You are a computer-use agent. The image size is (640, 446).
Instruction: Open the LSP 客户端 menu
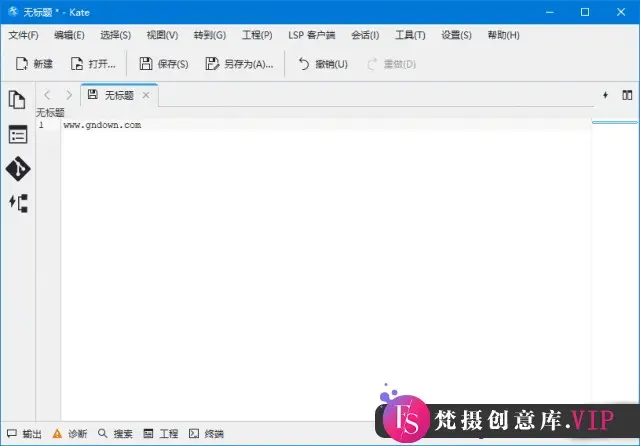click(311, 35)
